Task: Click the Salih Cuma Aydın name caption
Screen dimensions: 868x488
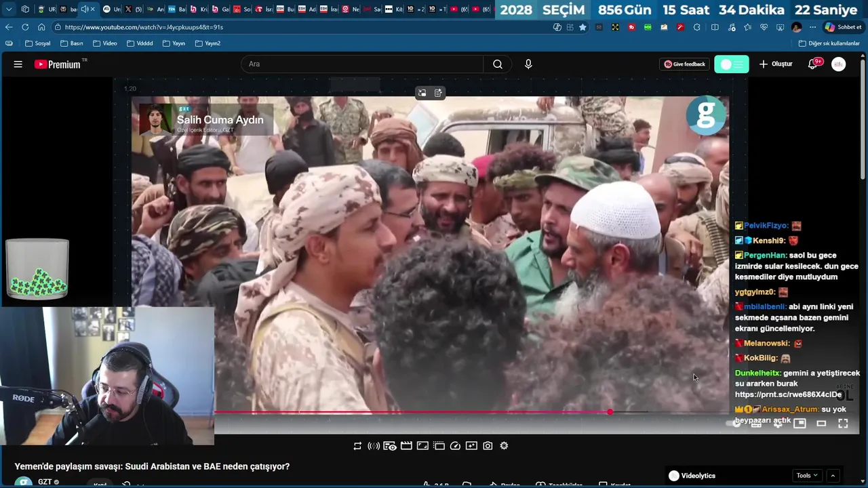Action: pyautogui.click(x=220, y=120)
